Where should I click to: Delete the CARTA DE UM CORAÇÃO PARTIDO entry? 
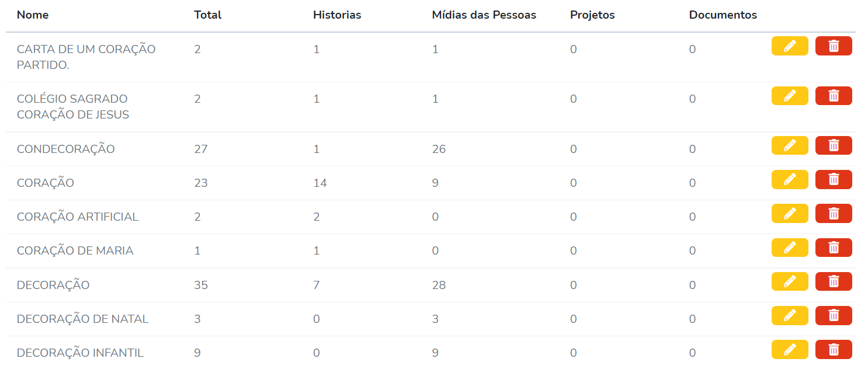834,46
